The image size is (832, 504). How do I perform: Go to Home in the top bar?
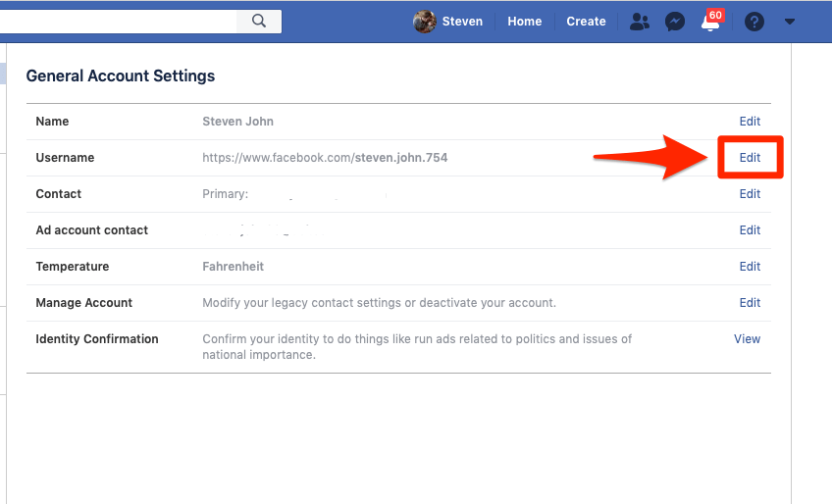524,22
